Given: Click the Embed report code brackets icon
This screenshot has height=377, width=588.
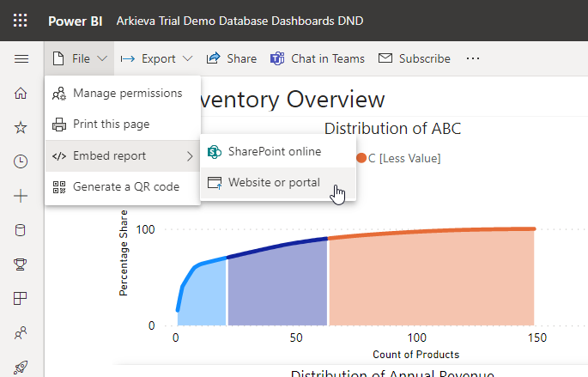Looking at the screenshot, I should (x=59, y=156).
